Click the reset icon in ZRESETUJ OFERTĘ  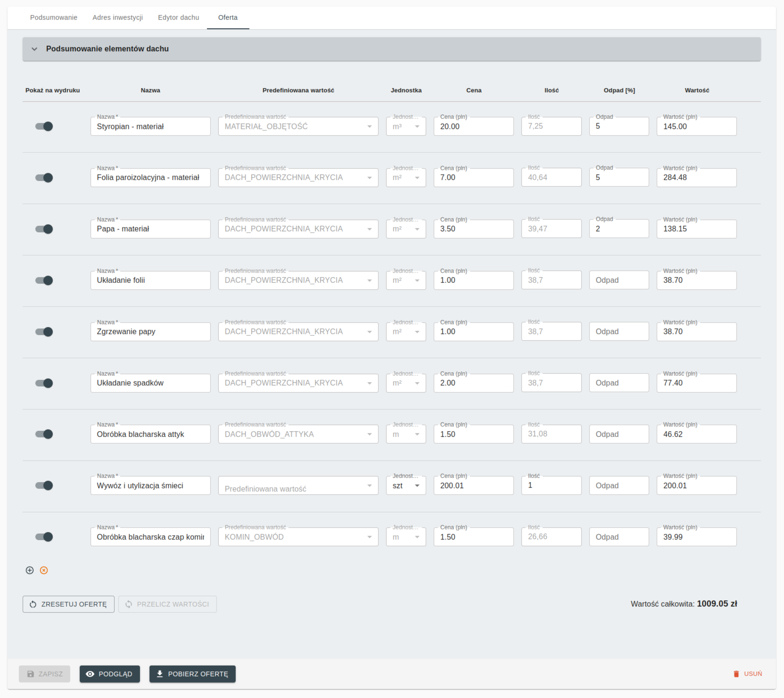(33, 604)
